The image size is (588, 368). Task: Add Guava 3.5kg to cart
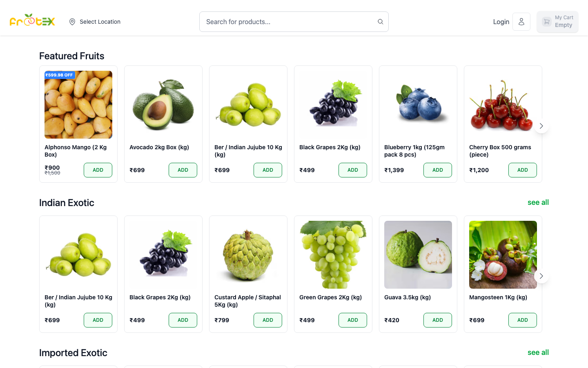438,320
